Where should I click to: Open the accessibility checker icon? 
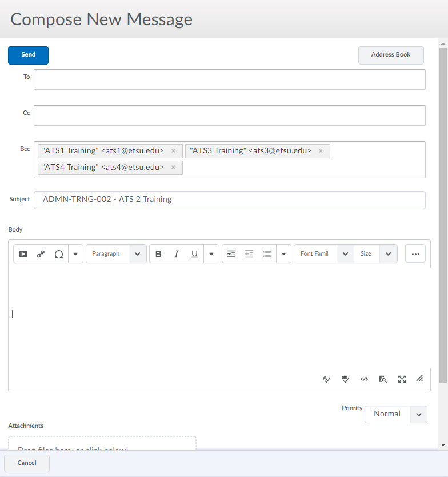coord(345,379)
